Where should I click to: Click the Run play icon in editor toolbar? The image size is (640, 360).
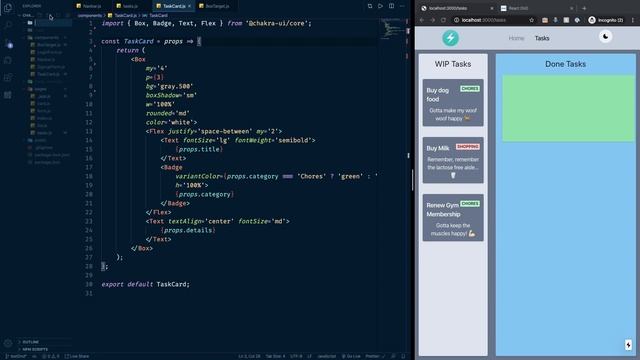(380, 6)
